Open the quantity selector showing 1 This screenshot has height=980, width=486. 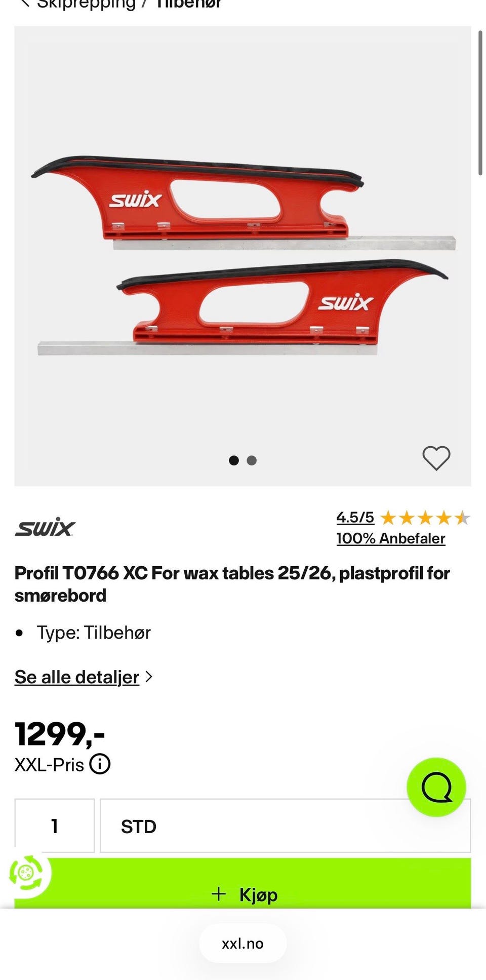click(55, 826)
